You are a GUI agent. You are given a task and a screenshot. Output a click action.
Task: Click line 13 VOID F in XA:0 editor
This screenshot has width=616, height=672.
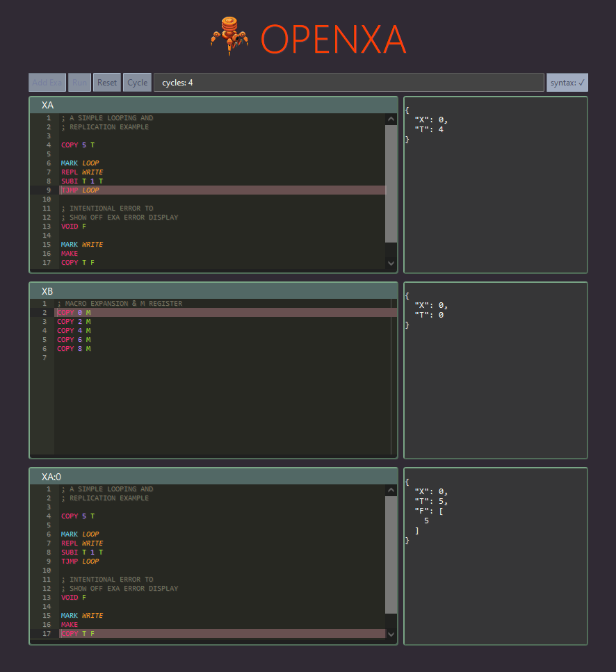point(73,598)
